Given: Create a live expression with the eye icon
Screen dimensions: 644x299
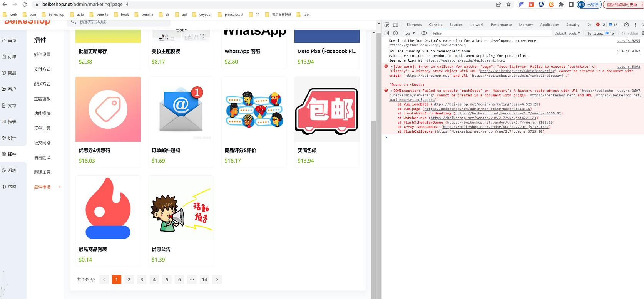Looking at the screenshot, I should coord(424,33).
